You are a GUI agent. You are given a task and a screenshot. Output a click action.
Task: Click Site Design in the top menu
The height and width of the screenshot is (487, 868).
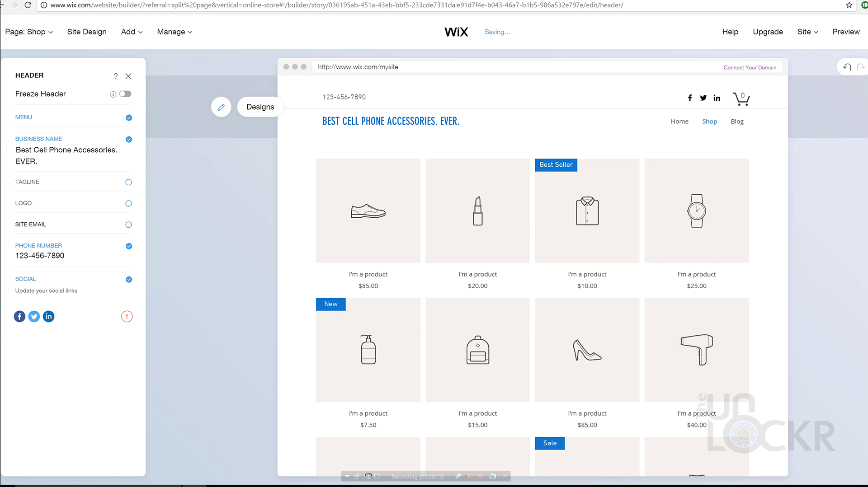pos(86,32)
